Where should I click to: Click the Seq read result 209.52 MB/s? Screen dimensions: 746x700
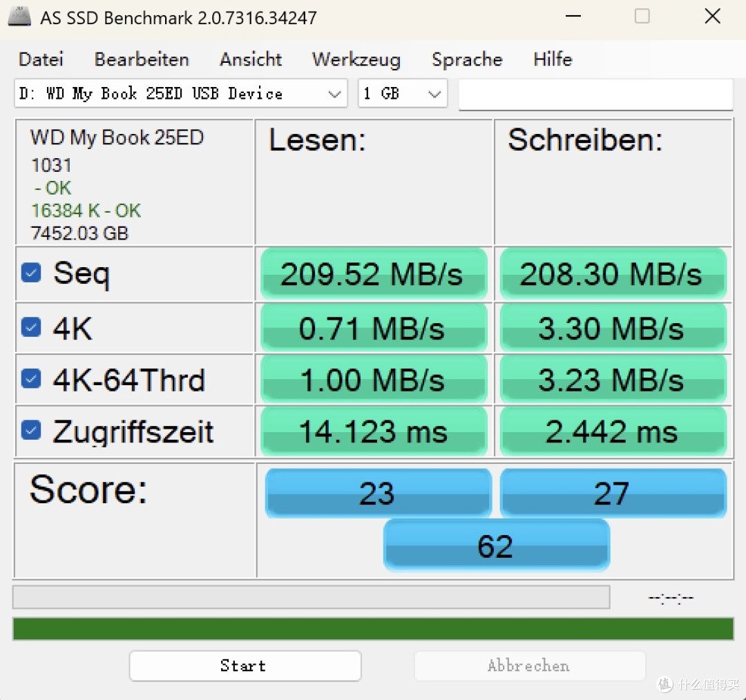[374, 274]
